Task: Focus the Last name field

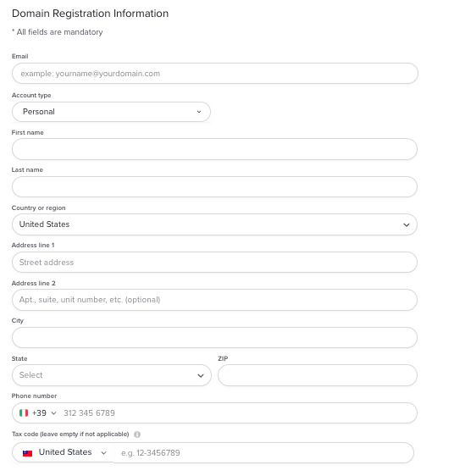Action: (214, 186)
